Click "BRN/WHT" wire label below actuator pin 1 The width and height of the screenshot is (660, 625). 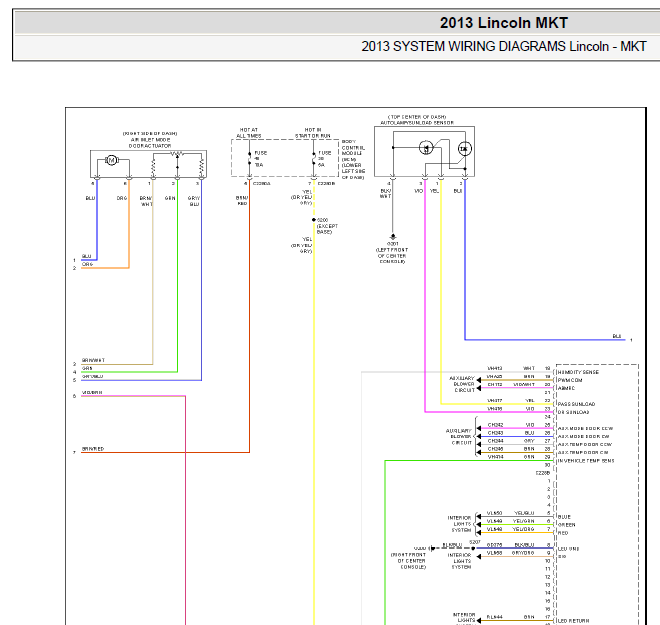point(146,201)
